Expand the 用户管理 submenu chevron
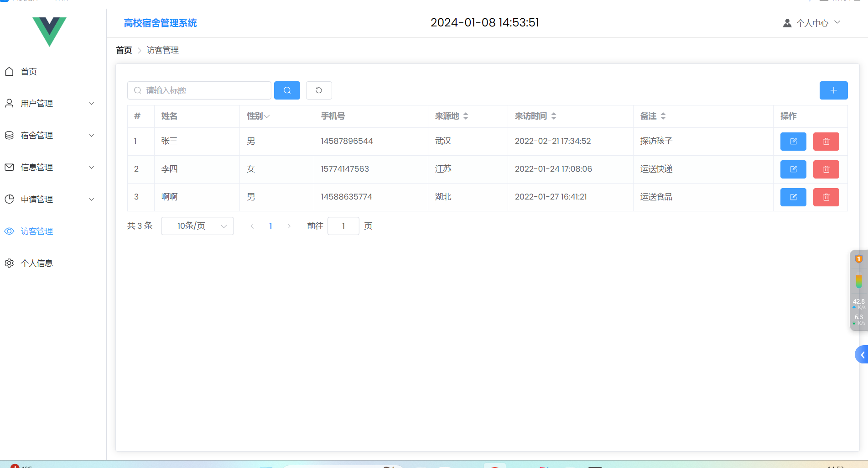This screenshot has height=468, width=868. (x=91, y=103)
